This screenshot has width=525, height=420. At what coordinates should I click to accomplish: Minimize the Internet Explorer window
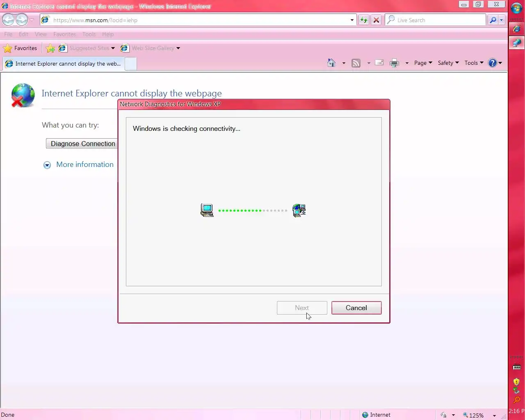pyautogui.click(x=464, y=5)
